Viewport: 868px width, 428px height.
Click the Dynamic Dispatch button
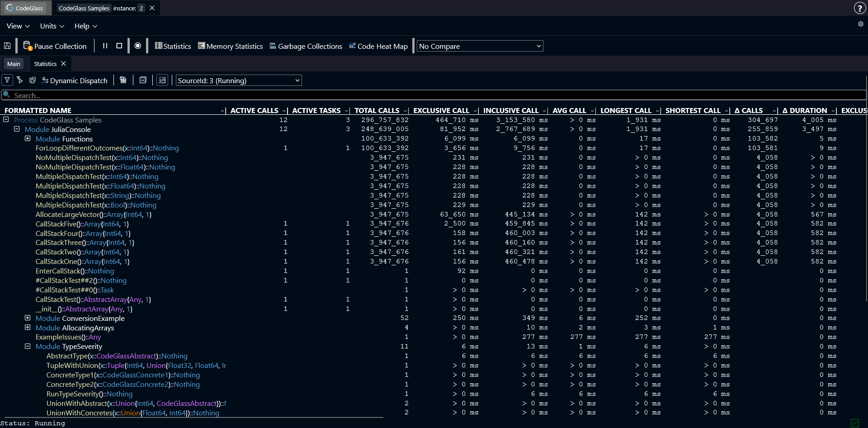[x=75, y=80]
